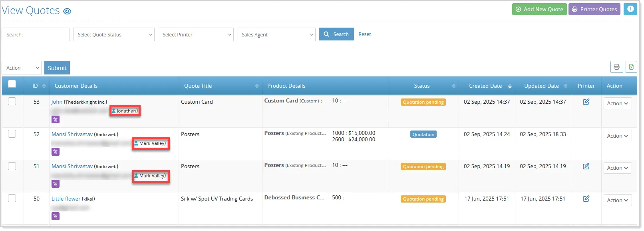Image resolution: width=644 pixels, height=231 pixels.
Task: Expand the Action menu for quote 53
Action: pyautogui.click(x=618, y=103)
